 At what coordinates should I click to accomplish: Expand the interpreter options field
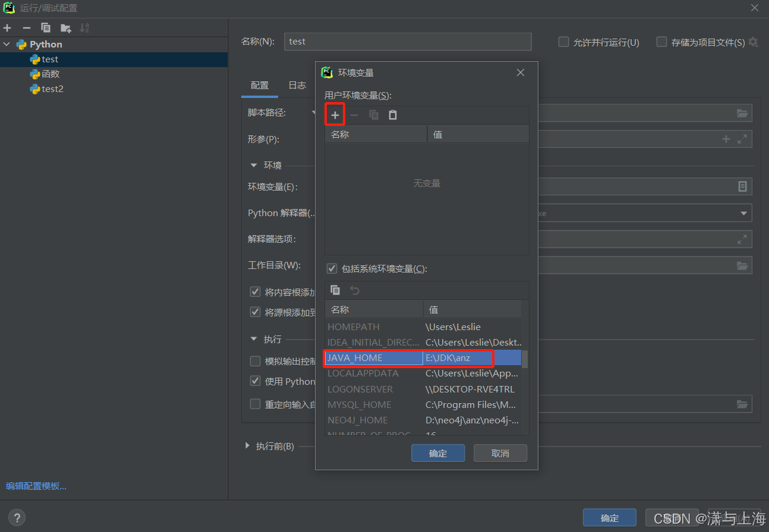coord(742,239)
